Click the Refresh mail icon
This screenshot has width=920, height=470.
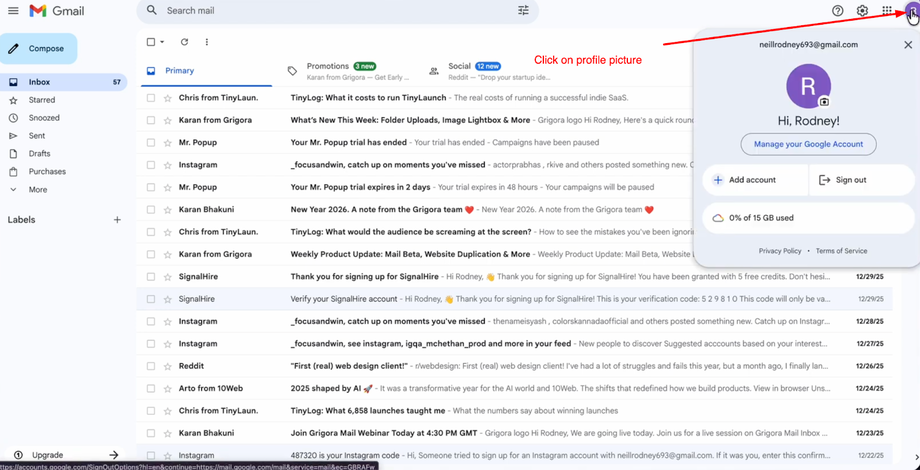click(x=184, y=42)
